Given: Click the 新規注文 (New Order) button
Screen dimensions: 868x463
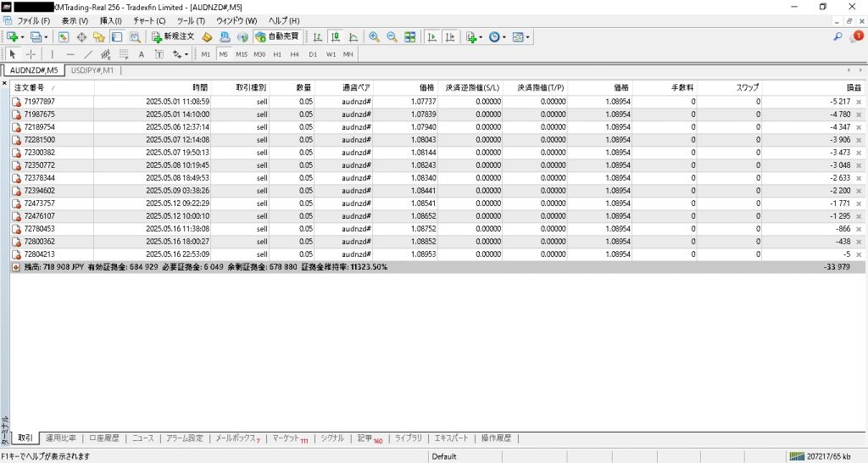Looking at the screenshot, I should (173, 37).
